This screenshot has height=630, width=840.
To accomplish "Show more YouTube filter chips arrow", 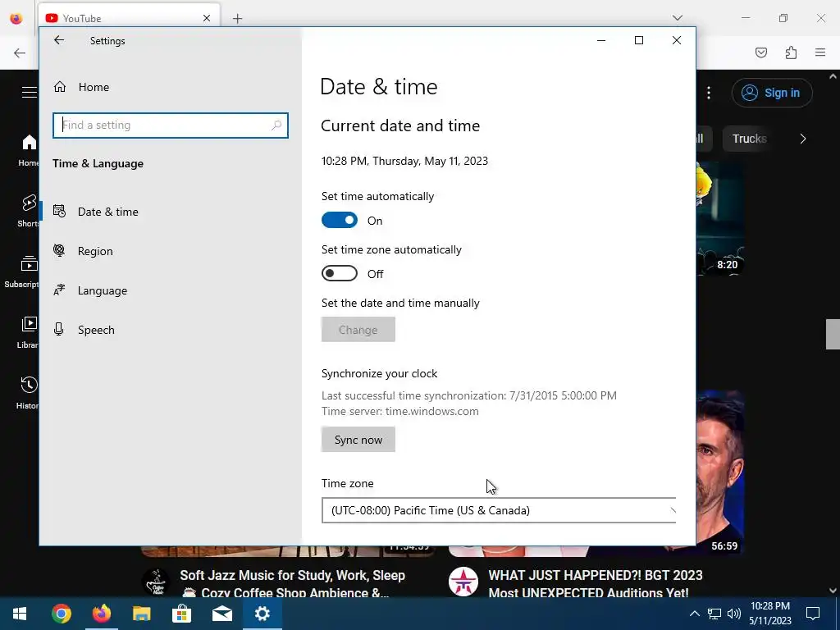I will pyautogui.click(x=802, y=139).
